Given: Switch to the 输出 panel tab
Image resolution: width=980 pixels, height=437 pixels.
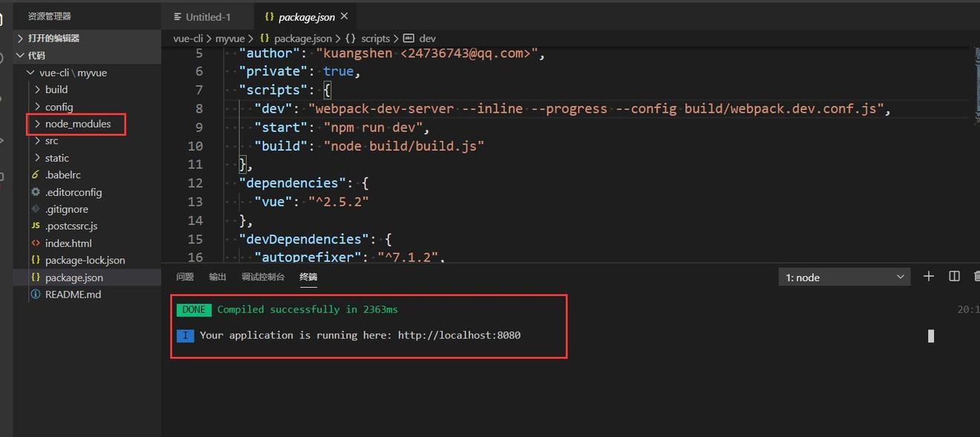Looking at the screenshot, I should coord(217,276).
